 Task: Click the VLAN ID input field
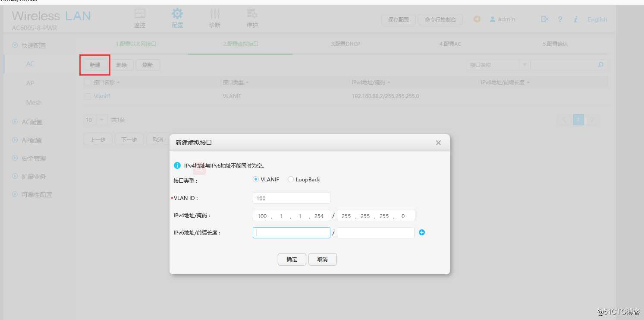coord(292,198)
